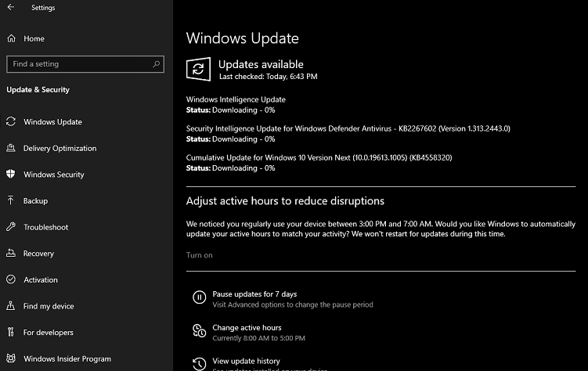Click the Windows Insider Program cat icon

point(11,358)
